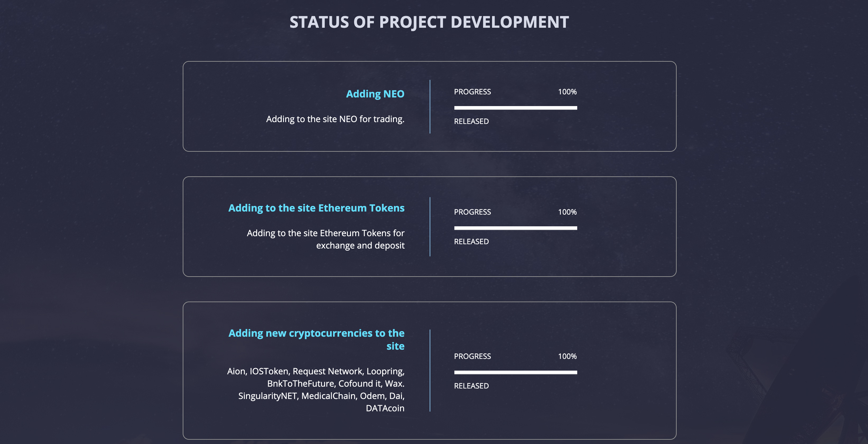Screen dimensions: 868x444
Task: Click the Adding NEO heading
Action: pyautogui.click(x=375, y=94)
